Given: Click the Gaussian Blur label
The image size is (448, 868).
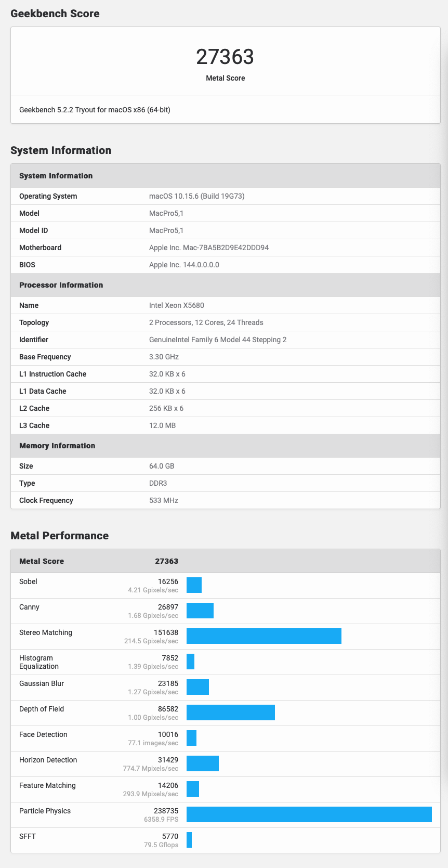Looking at the screenshot, I should 42,683.
